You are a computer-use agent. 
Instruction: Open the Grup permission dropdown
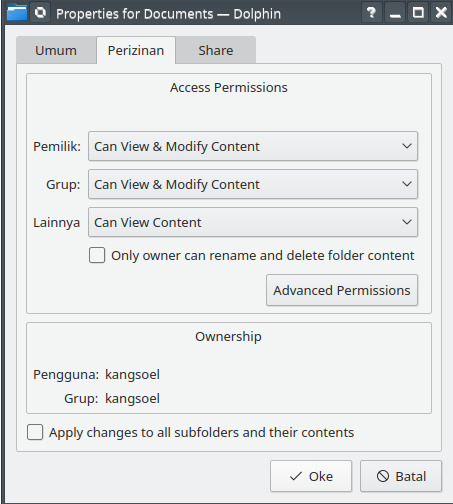pyautogui.click(x=253, y=184)
